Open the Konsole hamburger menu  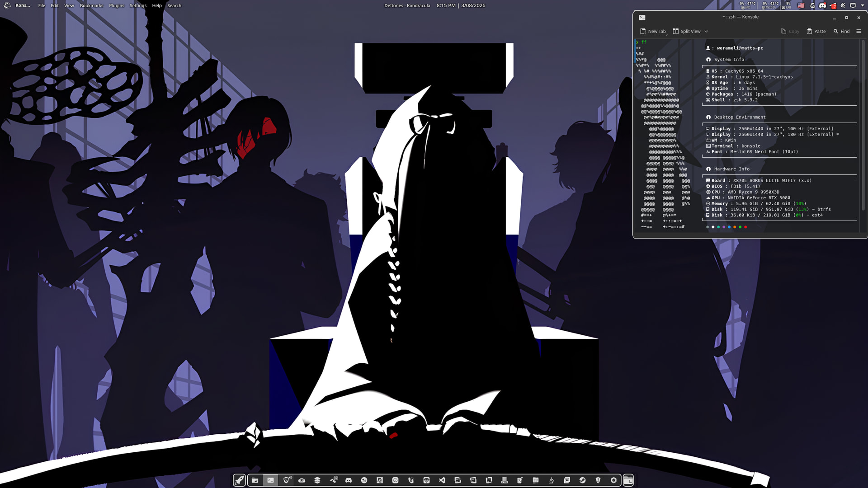click(x=859, y=31)
